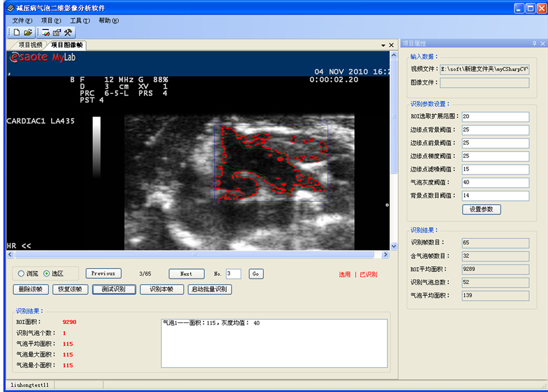Viewport: 548px width, 392px height.
Task: Open the document tab list dropdown arrow
Action: (x=383, y=45)
